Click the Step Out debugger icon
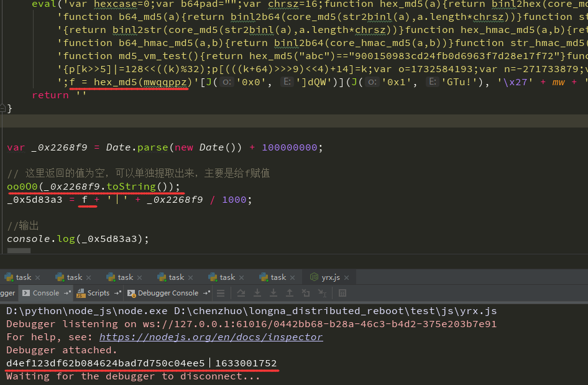 tap(290, 293)
